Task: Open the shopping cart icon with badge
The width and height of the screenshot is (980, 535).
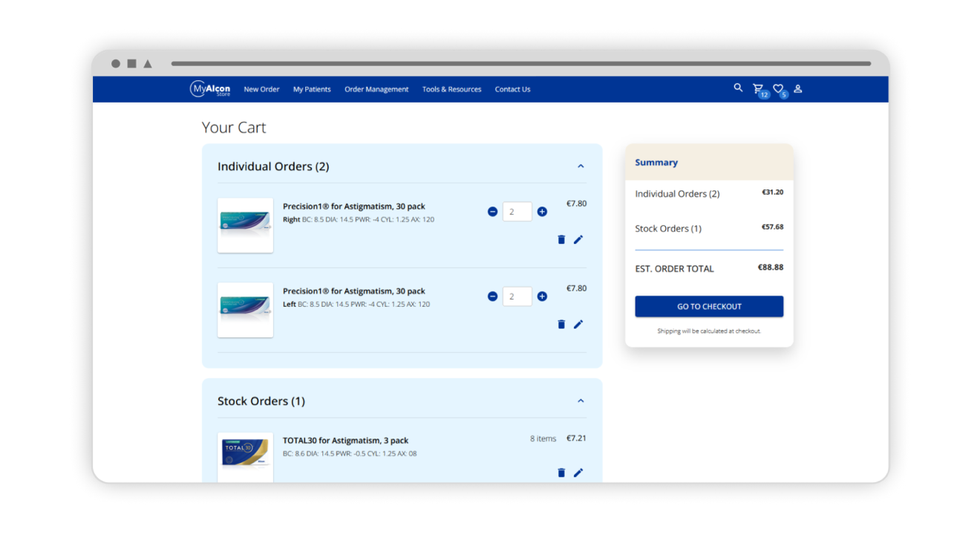Action: (x=758, y=88)
